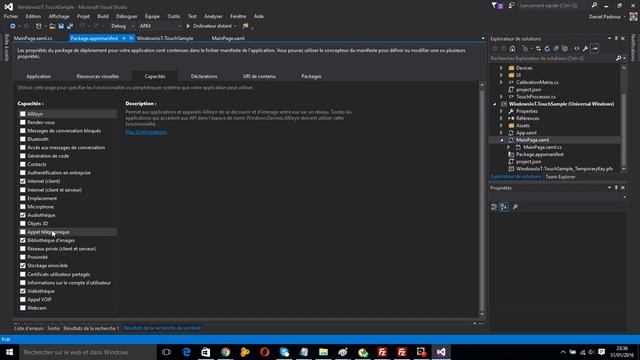Show the Sortie output panel
This screenshot has width=640, height=360.
point(53,328)
